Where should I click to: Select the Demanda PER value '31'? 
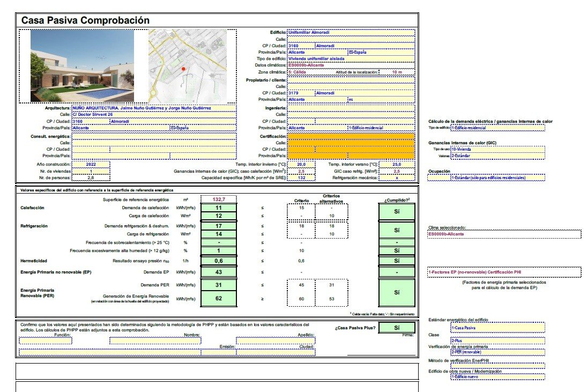(x=219, y=285)
